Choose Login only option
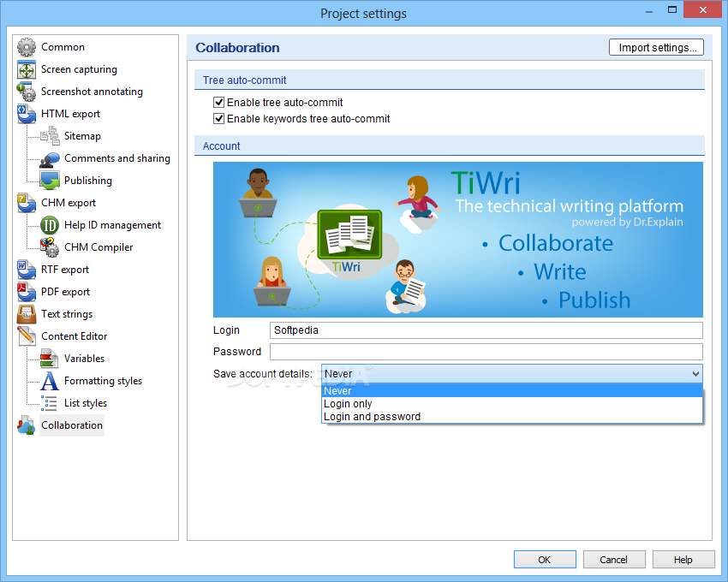The image size is (728, 582). [x=512, y=404]
